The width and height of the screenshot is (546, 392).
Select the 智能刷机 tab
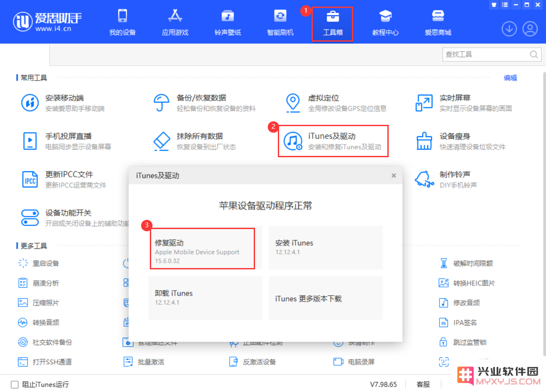pos(280,23)
